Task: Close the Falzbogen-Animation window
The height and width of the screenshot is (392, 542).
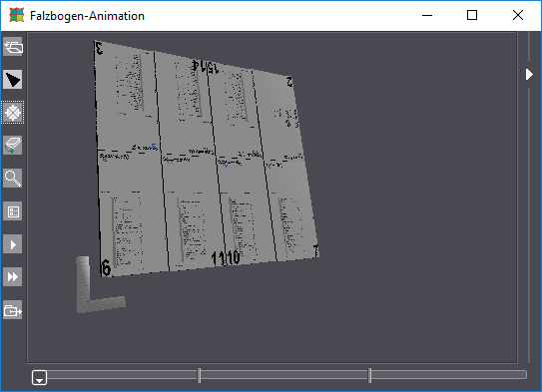Action: click(x=518, y=15)
